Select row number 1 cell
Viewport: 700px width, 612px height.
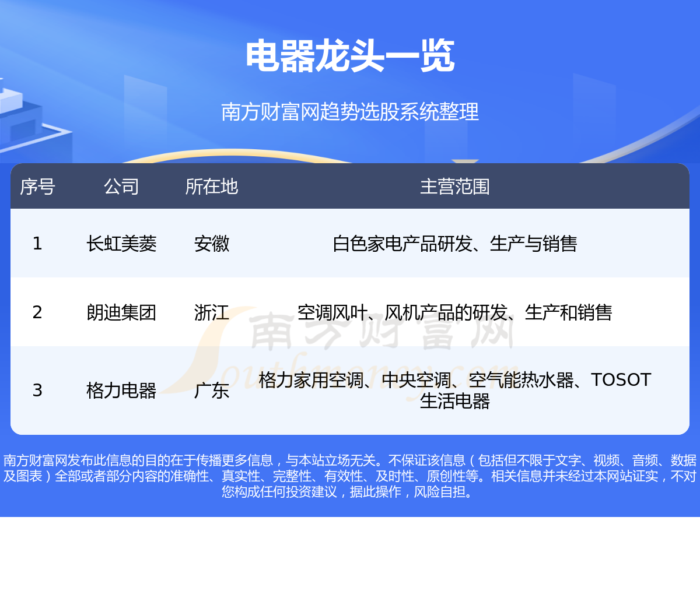[x=37, y=243]
